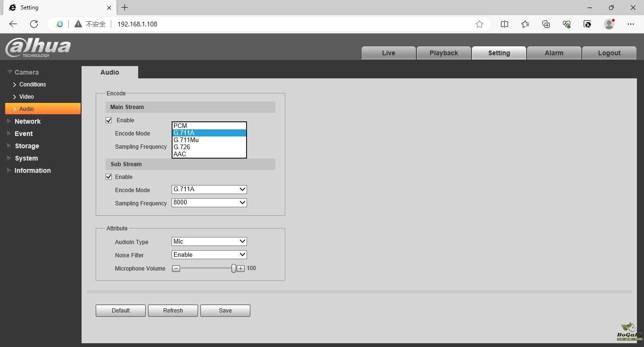Increase microphone volume with plus button
The image size is (644, 347).
[x=240, y=269]
